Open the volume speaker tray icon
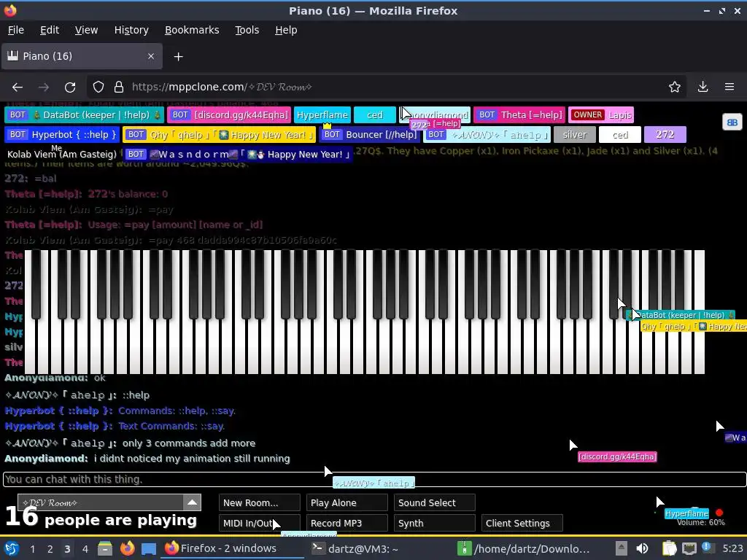The width and height of the screenshot is (747, 560). 642,548
